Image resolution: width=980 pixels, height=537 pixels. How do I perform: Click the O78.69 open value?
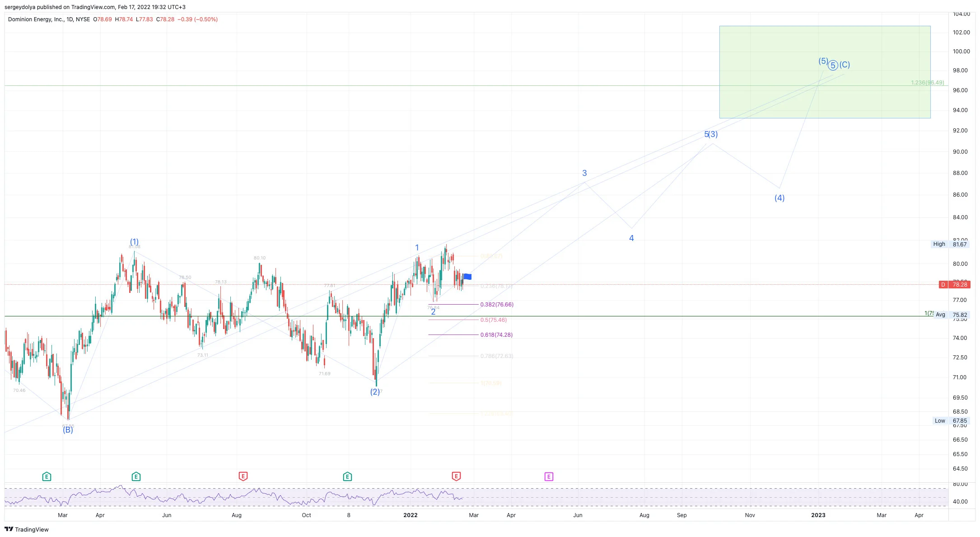pyautogui.click(x=103, y=19)
